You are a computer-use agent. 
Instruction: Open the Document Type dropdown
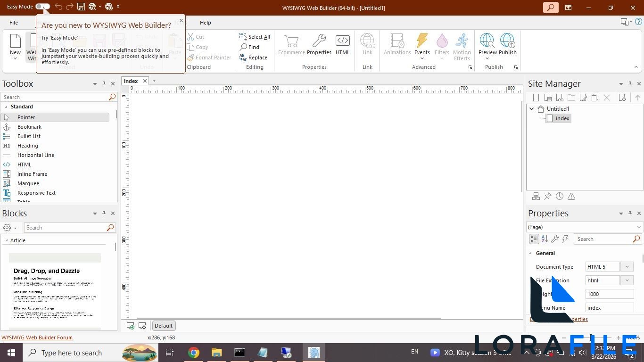click(x=627, y=266)
